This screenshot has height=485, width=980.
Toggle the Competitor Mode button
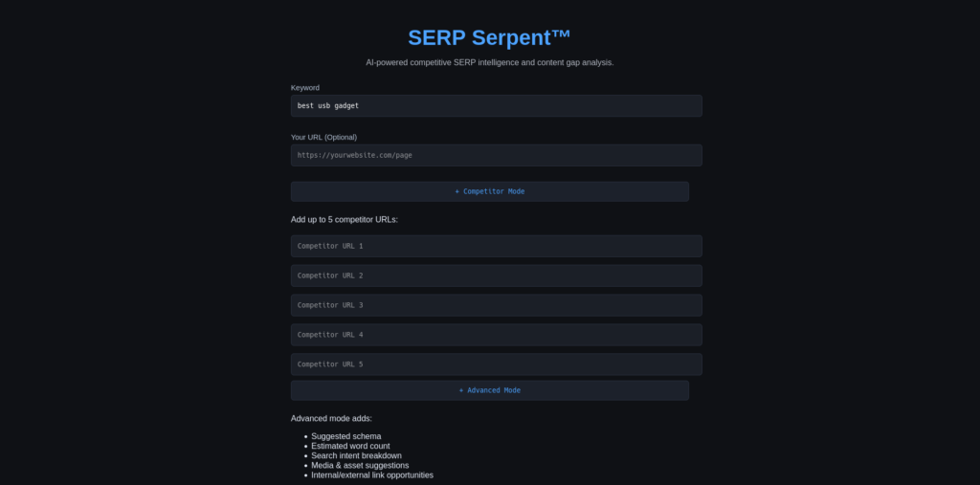point(489,191)
